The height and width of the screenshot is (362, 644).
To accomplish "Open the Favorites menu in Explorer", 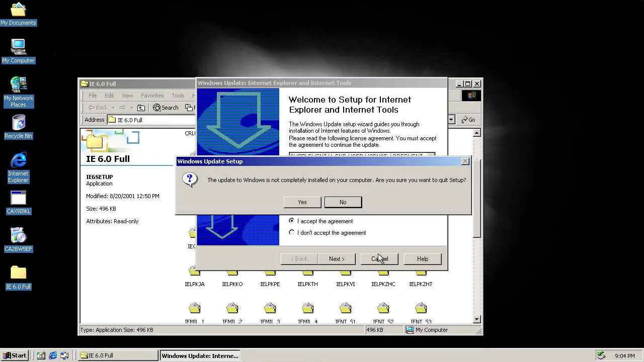I will coord(152,96).
